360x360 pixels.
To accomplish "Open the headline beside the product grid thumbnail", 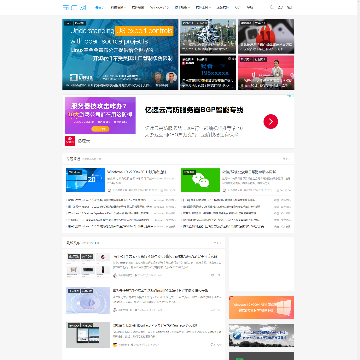I will pos(165,256).
